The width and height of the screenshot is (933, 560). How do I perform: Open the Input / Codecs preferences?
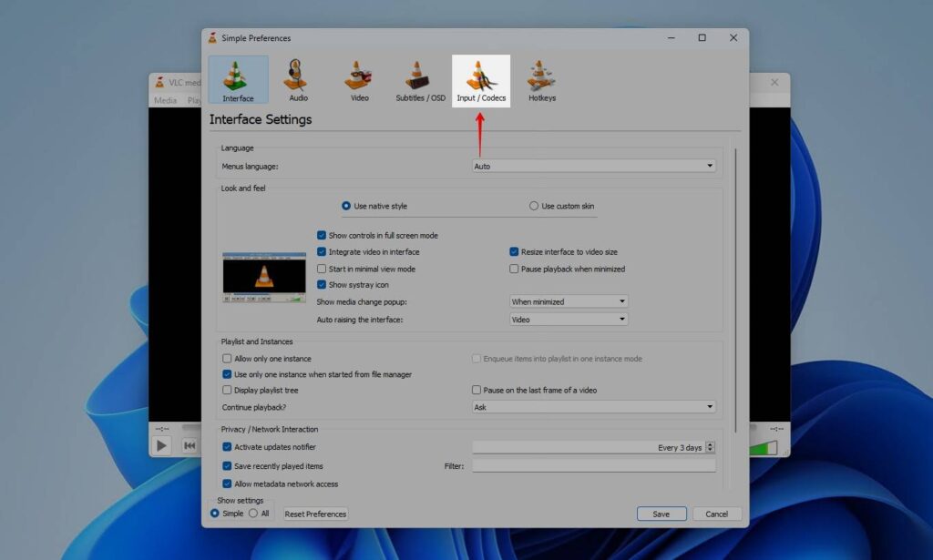tap(481, 80)
